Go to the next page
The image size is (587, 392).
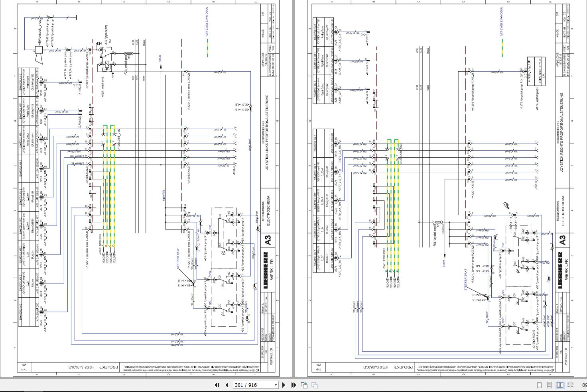[x=284, y=385]
